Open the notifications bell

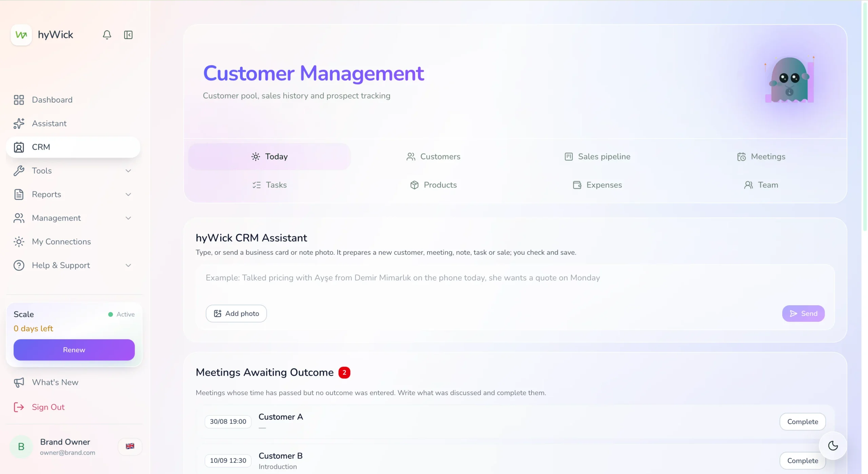coord(107,35)
